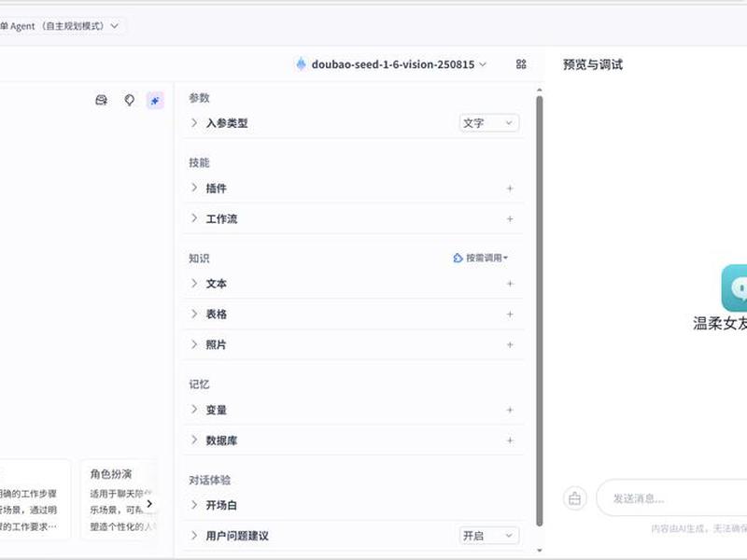The height and width of the screenshot is (560, 747).
Task: Open the grid layout icon beside model selector
Action: 521,64
